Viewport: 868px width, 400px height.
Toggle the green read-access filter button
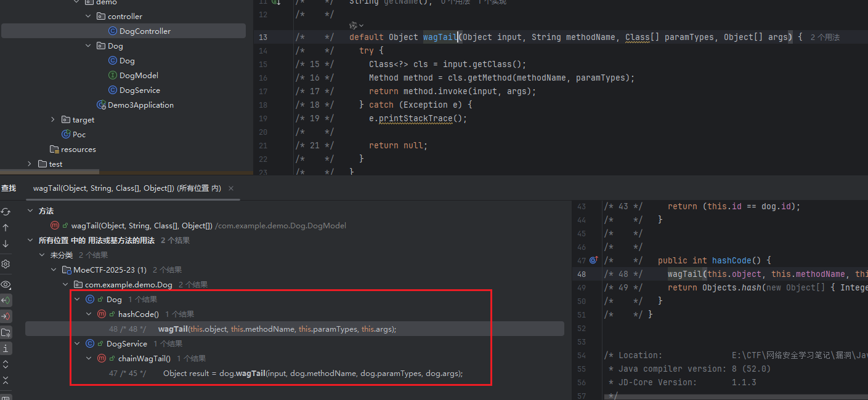click(6, 300)
